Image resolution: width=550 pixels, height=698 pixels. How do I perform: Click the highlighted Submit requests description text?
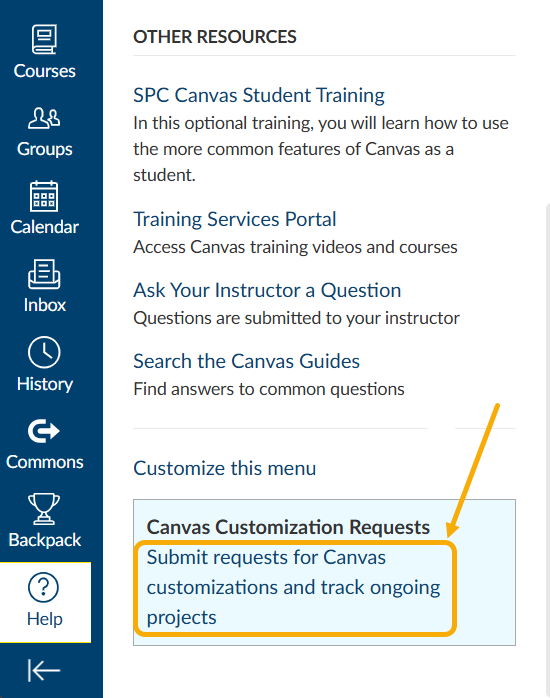tap(294, 588)
